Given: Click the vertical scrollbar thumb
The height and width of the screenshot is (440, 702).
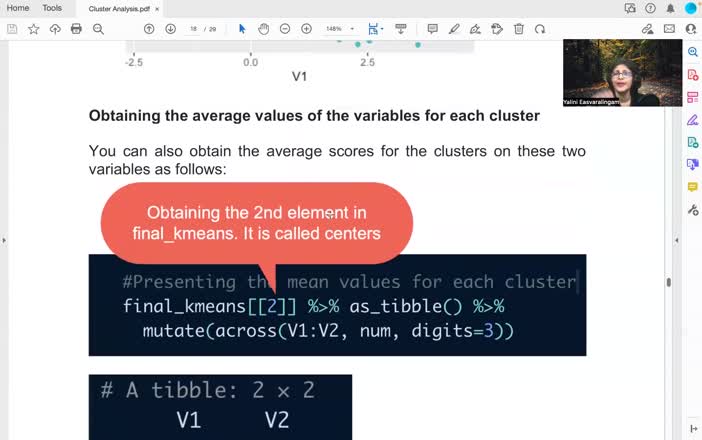Looking at the screenshot, I should pos(668,282).
